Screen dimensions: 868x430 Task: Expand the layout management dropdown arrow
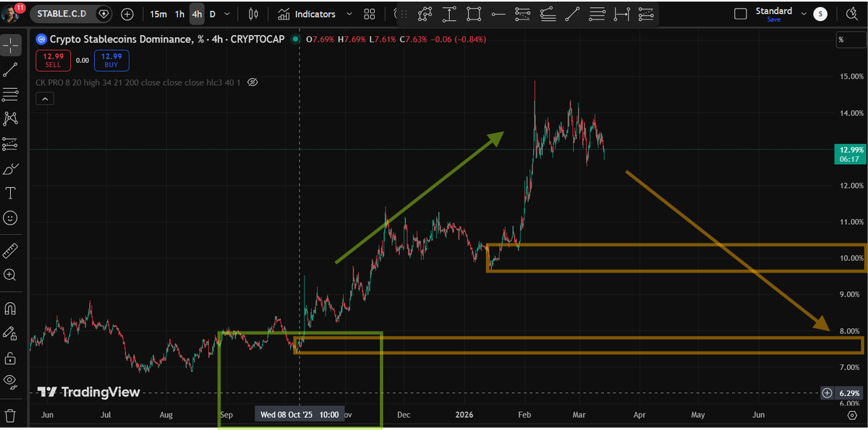(x=802, y=12)
